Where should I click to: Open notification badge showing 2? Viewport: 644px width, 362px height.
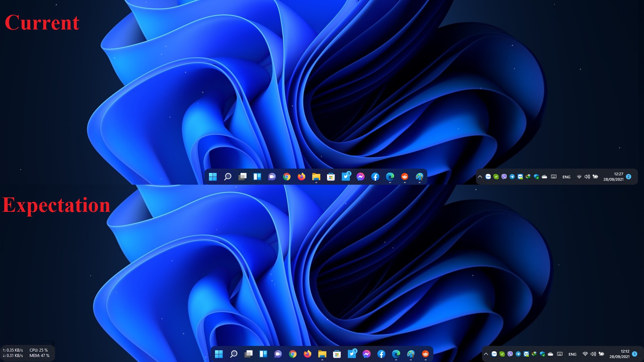click(629, 177)
